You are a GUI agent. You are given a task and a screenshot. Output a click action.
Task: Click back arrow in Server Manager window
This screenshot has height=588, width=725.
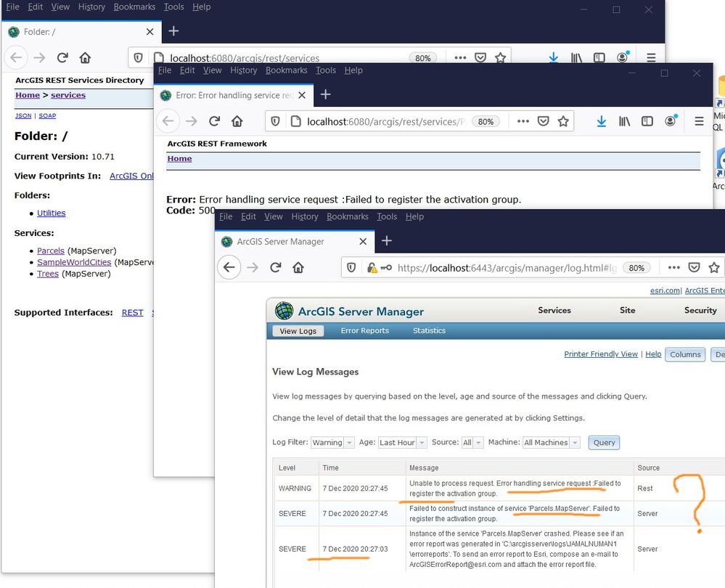coord(229,267)
